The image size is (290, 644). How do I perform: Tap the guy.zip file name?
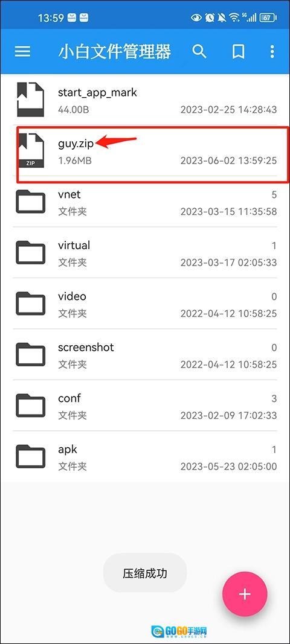[76, 144]
